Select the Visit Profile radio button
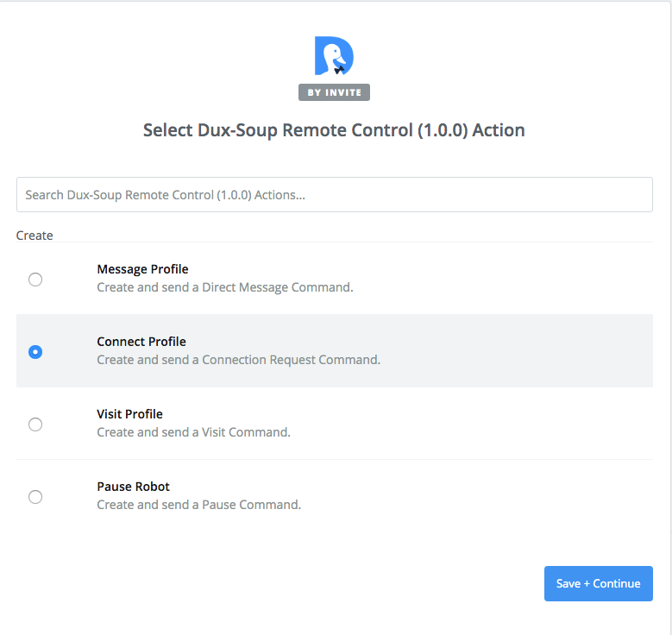This screenshot has width=672, height=635. (x=35, y=424)
